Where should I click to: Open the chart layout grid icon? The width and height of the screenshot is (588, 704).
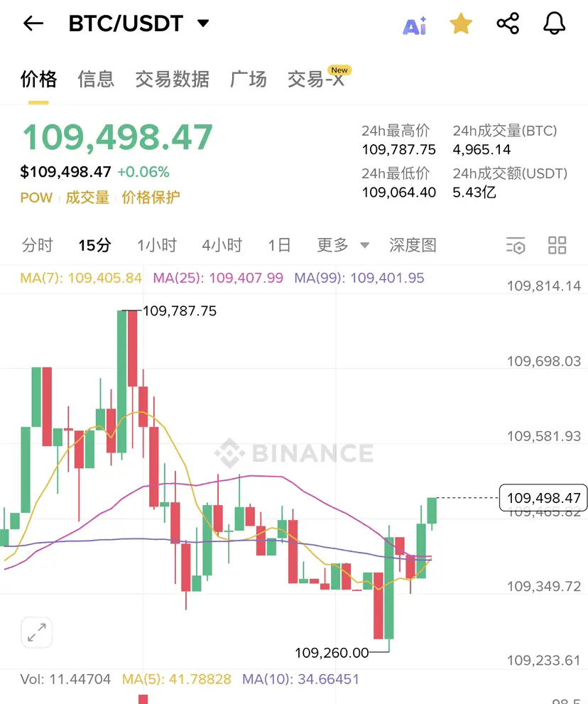pos(557,245)
